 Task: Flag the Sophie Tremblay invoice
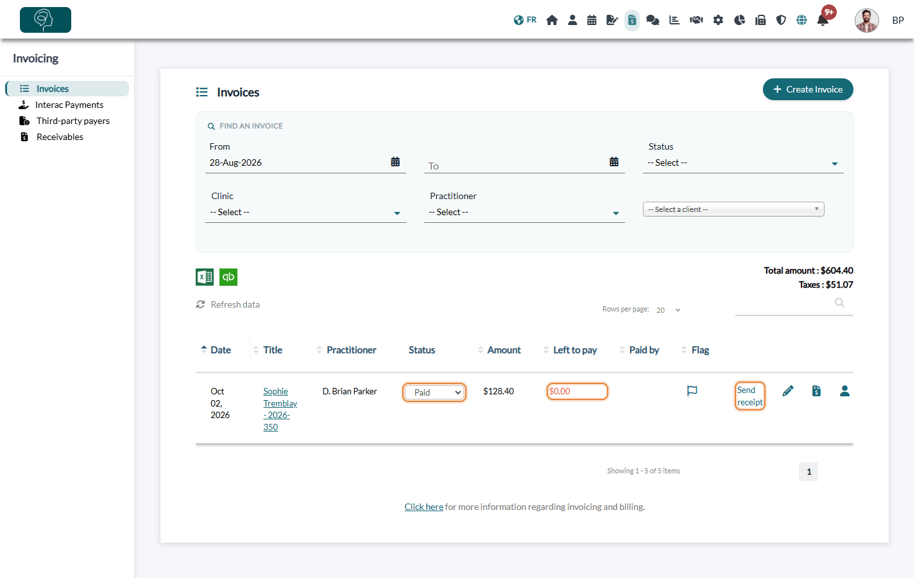click(692, 390)
